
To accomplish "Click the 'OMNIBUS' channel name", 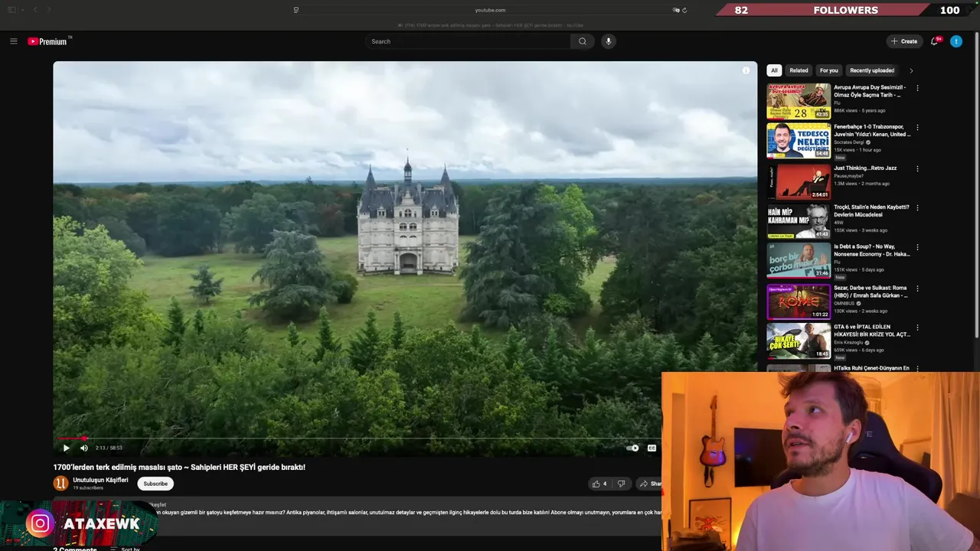I will click(844, 303).
